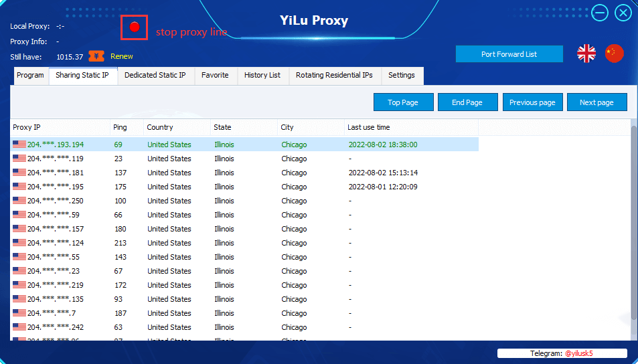Select proxy ending in .7

[244, 312]
